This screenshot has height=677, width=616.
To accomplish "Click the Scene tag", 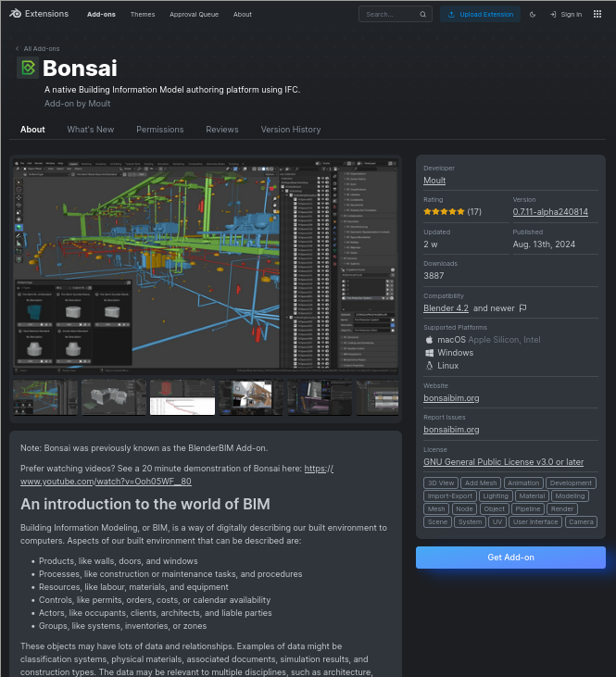I will (x=437, y=522).
